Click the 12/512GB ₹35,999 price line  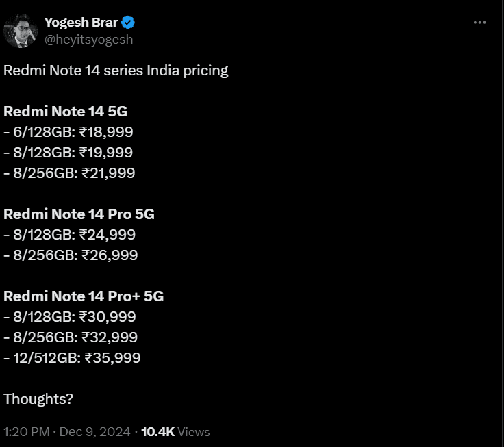(x=72, y=358)
